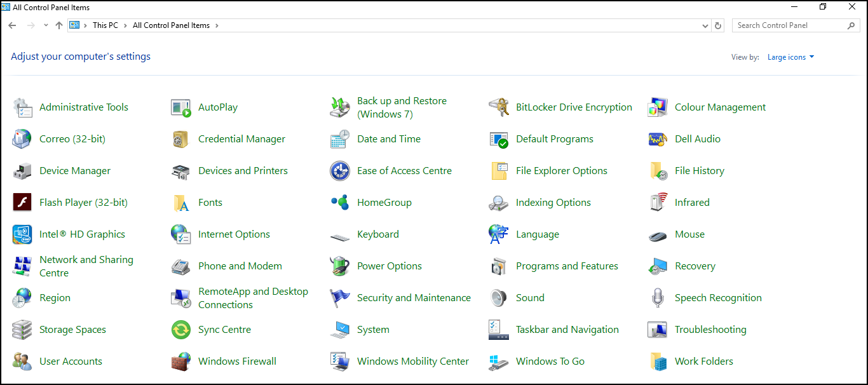Image resolution: width=868 pixels, height=385 pixels.
Task: Click the Phone and Modem link
Action: [x=240, y=266]
